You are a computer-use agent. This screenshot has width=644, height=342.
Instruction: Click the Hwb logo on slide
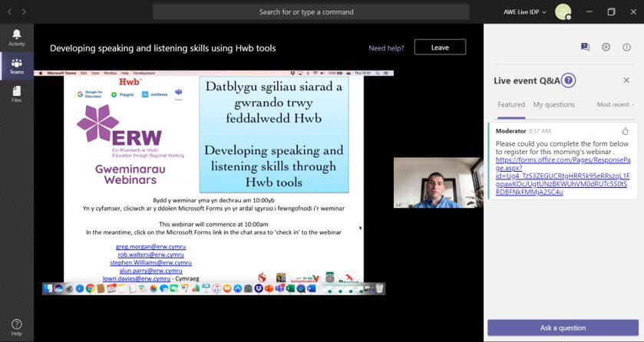click(130, 81)
